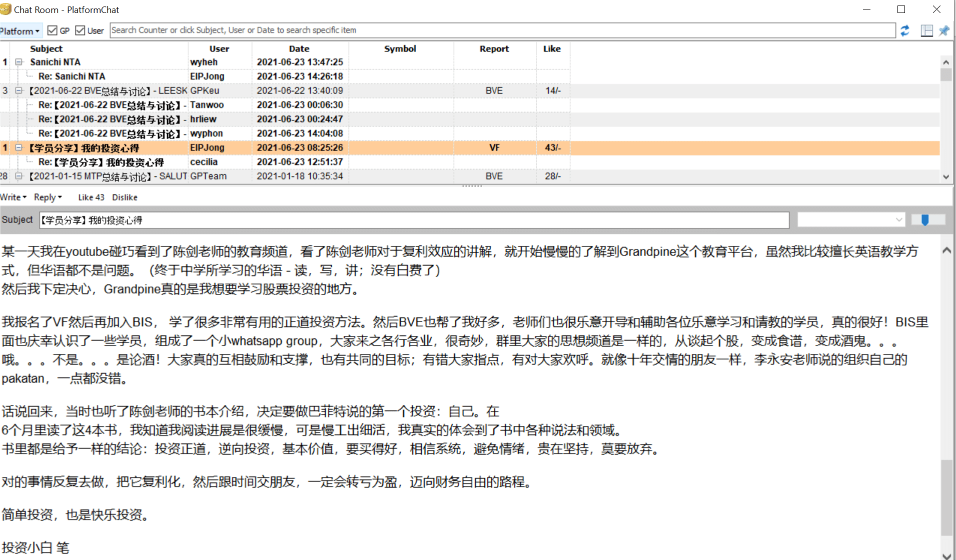Click date 2021-06-23 13:47:25
Screen dimensions: 956x560
coord(300,62)
